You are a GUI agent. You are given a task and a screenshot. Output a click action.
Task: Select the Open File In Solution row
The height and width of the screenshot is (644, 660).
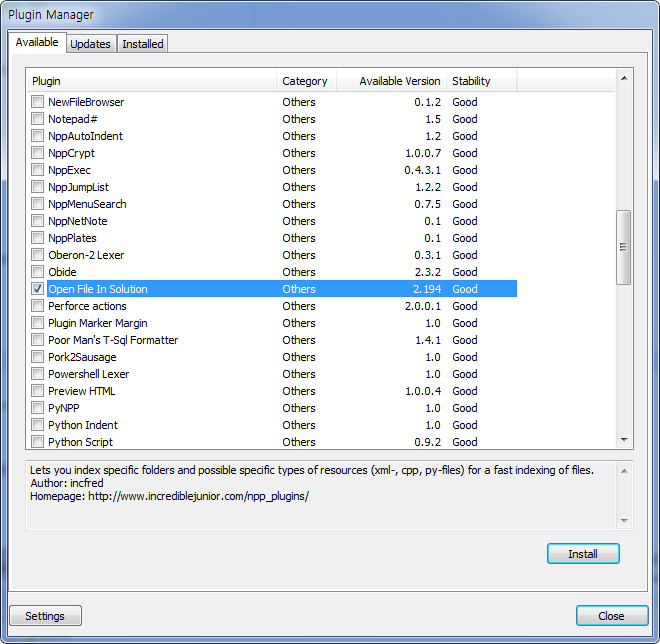point(282,289)
